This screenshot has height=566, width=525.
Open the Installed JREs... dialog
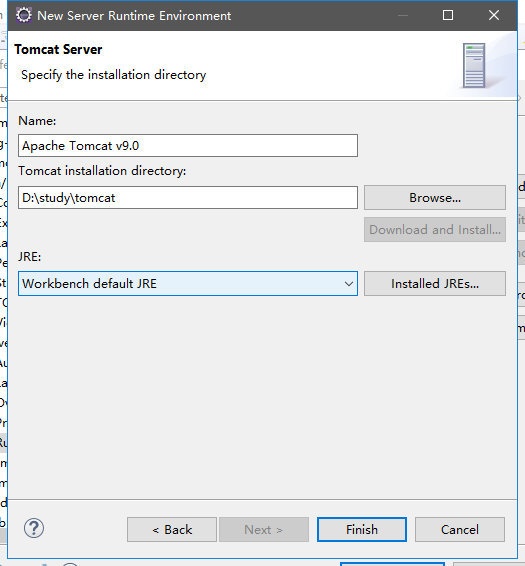click(x=435, y=284)
